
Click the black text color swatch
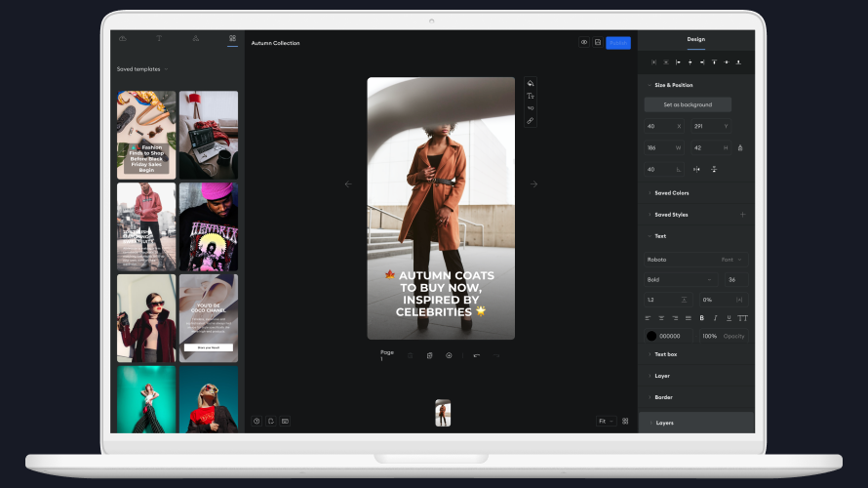point(651,336)
